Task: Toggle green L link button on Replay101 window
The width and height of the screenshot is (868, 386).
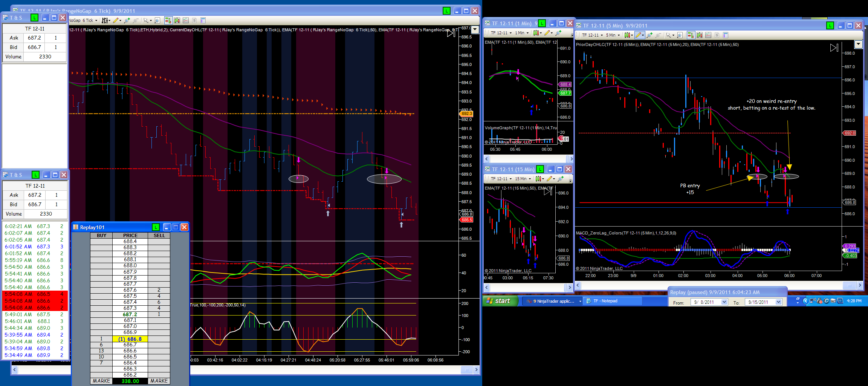Action: 156,227
